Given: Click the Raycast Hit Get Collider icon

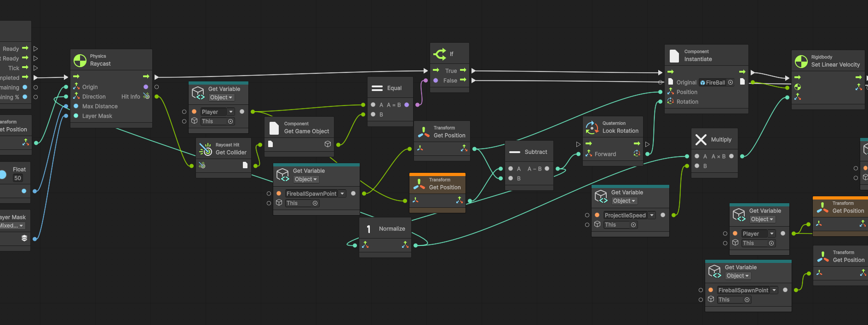Looking at the screenshot, I should coord(206,149).
